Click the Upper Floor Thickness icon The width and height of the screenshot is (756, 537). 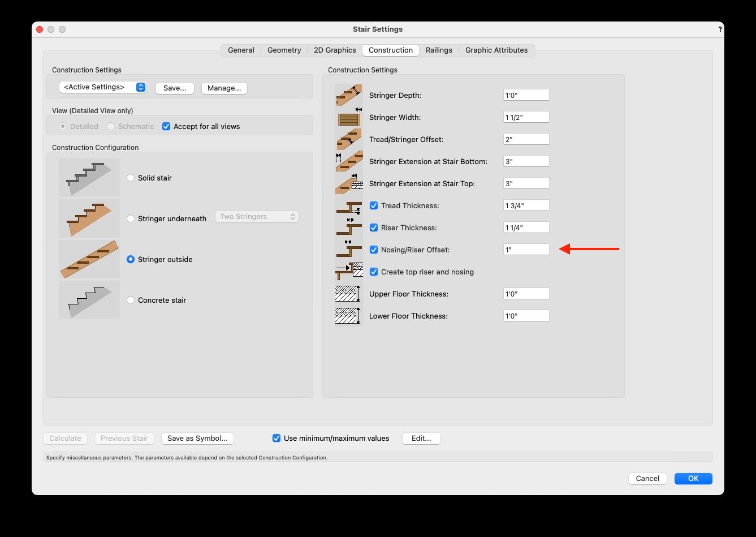tap(348, 294)
